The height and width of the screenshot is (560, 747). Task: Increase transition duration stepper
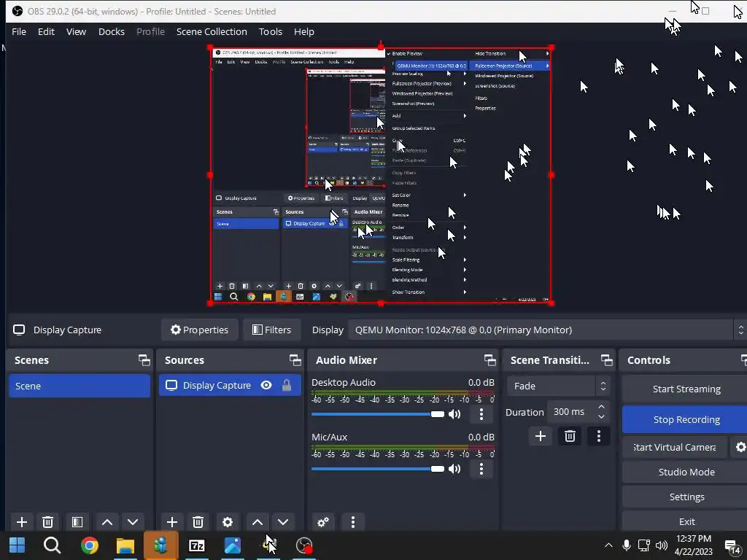(x=601, y=407)
